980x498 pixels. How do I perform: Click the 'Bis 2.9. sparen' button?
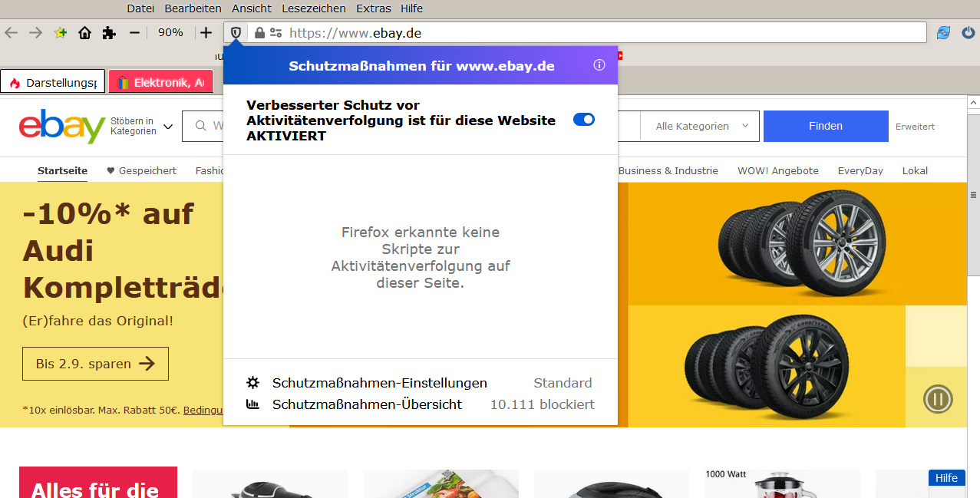point(95,364)
